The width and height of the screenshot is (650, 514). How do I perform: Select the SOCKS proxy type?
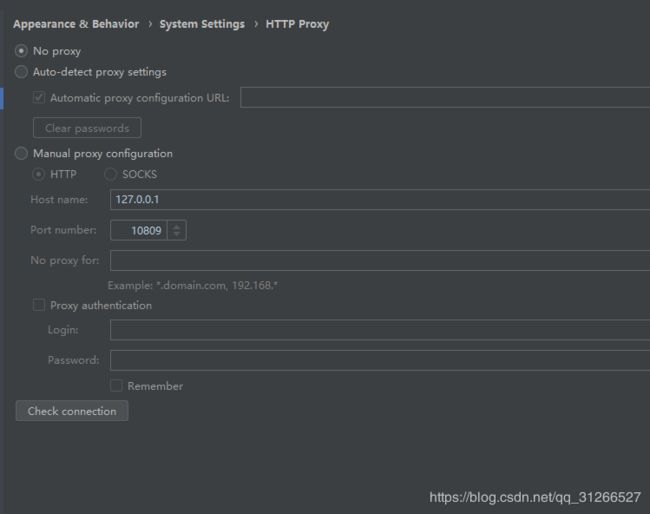pos(110,175)
